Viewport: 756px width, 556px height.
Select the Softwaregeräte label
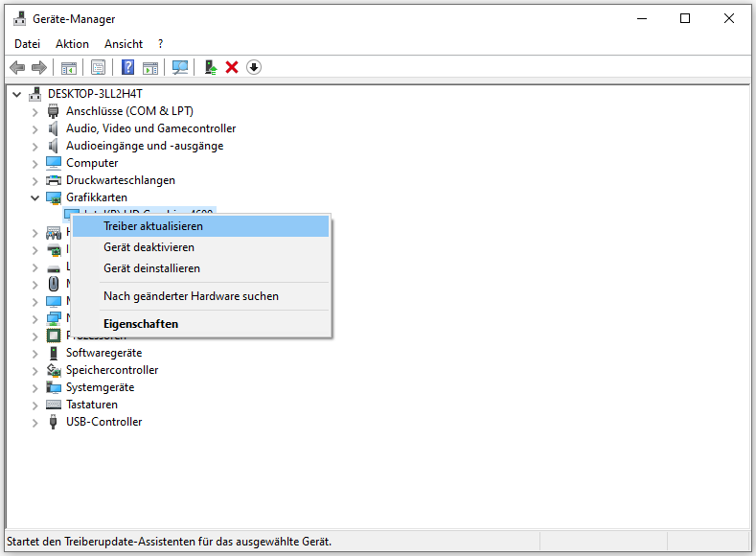tap(104, 353)
